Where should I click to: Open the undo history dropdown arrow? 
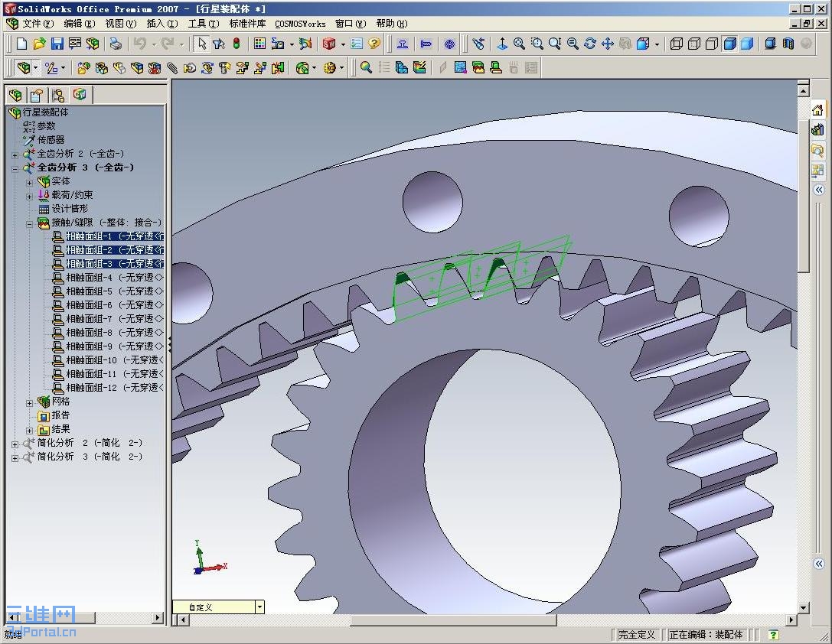154,44
